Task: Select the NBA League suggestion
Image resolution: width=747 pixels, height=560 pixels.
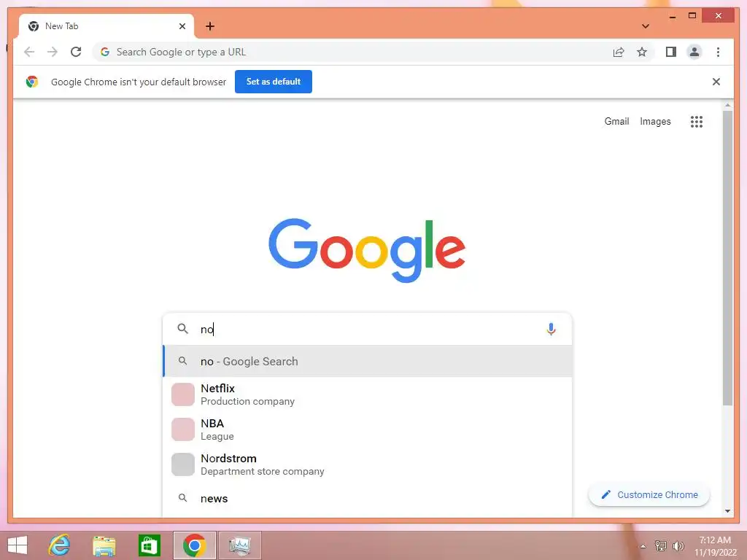Action: [x=368, y=429]
